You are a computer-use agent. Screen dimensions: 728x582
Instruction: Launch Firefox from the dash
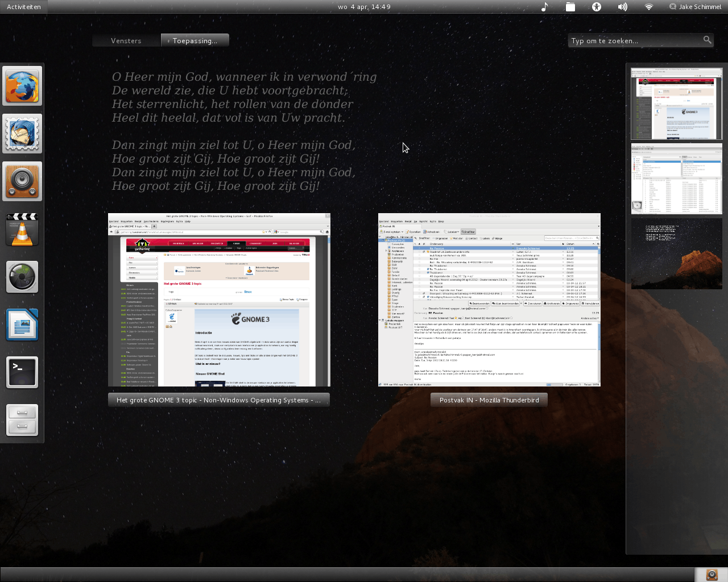(x=22, y=86)
